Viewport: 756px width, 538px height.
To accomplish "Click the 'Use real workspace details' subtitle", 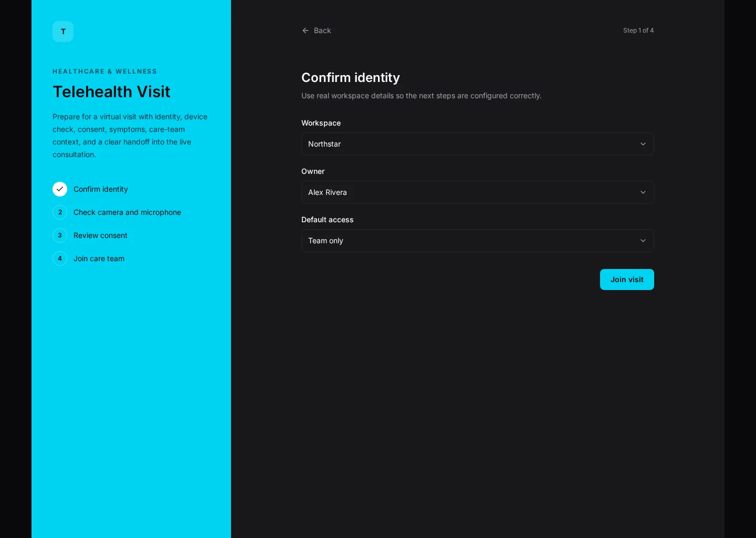I will coord(422,96).
